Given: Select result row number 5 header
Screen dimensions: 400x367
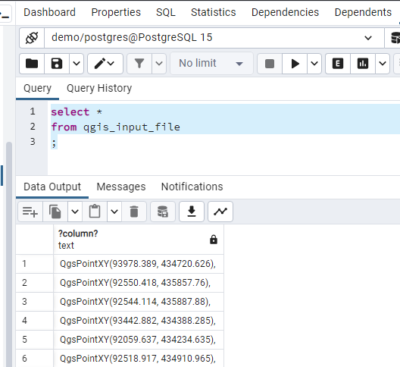Looking at the screenshot, I should pyautogui.click(x=35, y=340).
